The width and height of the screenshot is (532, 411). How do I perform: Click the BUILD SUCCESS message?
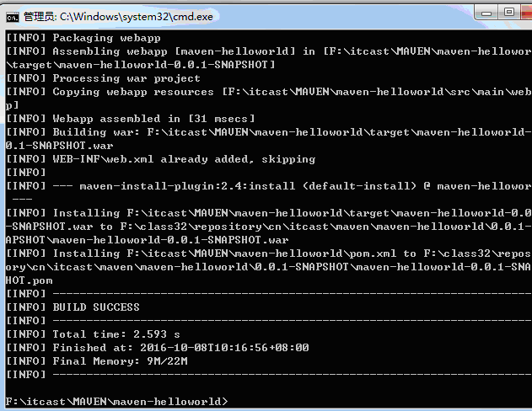click(96, 307)
